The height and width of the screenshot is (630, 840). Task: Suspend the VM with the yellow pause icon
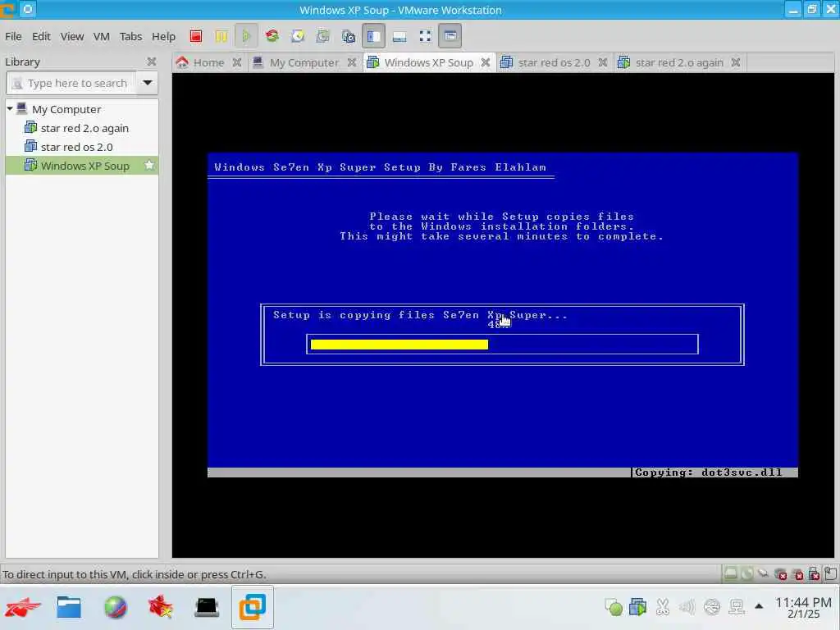pyautogui.click(x=221, y=36)
